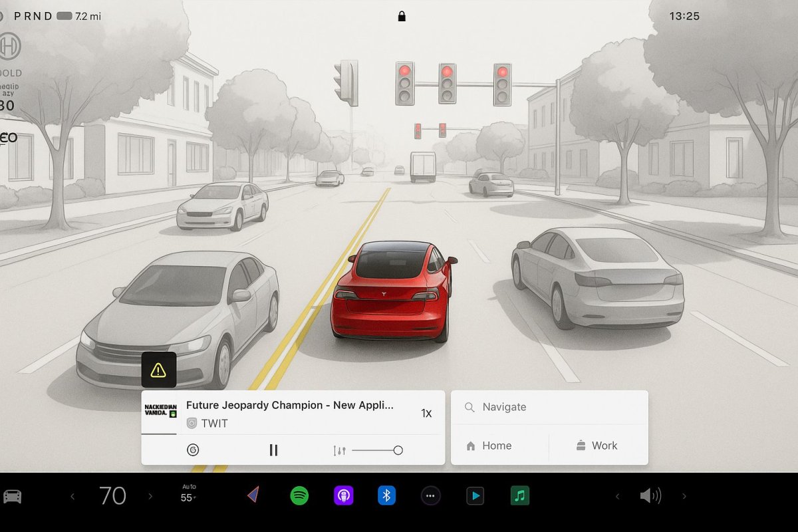798x532 pixels.
Task: Tap the lock icon at top
Action: tap(402, 16)
